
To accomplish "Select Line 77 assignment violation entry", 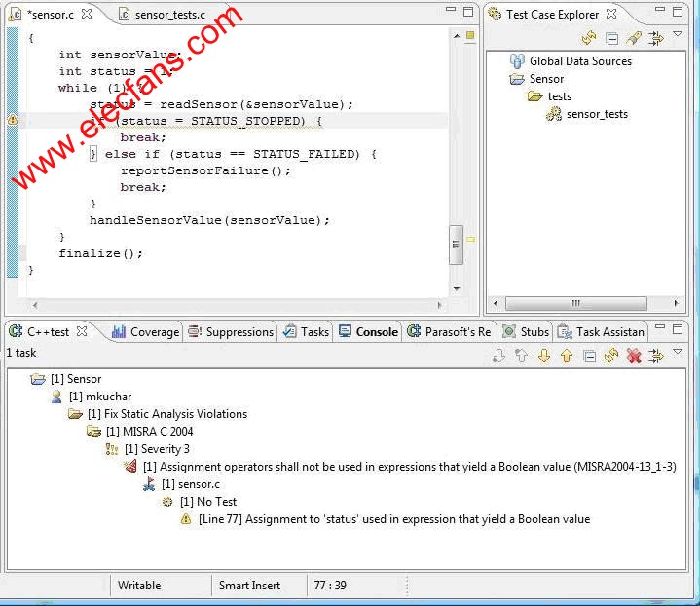I will 393,519.
